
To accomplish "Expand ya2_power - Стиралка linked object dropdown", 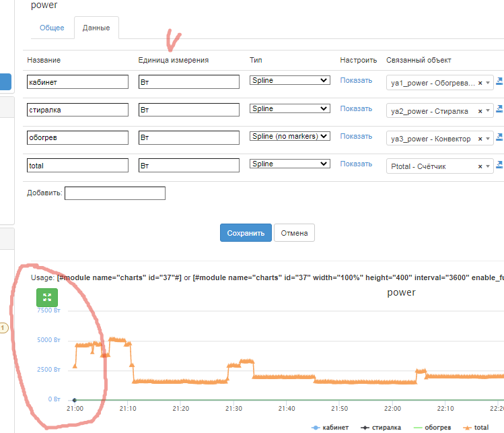I will point(488,111).
